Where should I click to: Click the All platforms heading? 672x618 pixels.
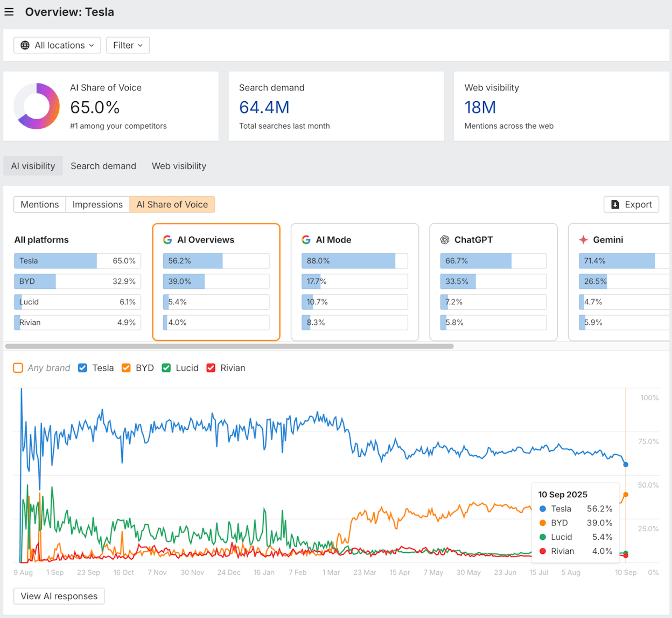[41, 240]
